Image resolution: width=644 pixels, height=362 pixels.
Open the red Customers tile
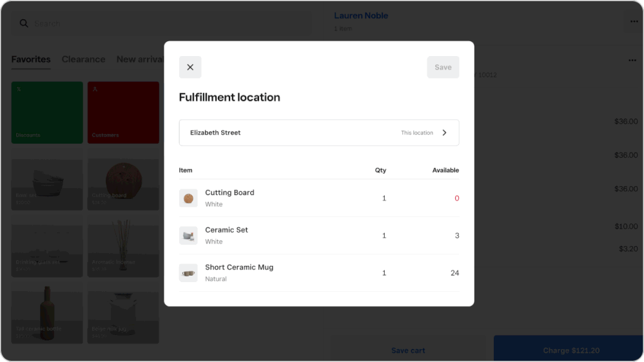coord(123,113)
